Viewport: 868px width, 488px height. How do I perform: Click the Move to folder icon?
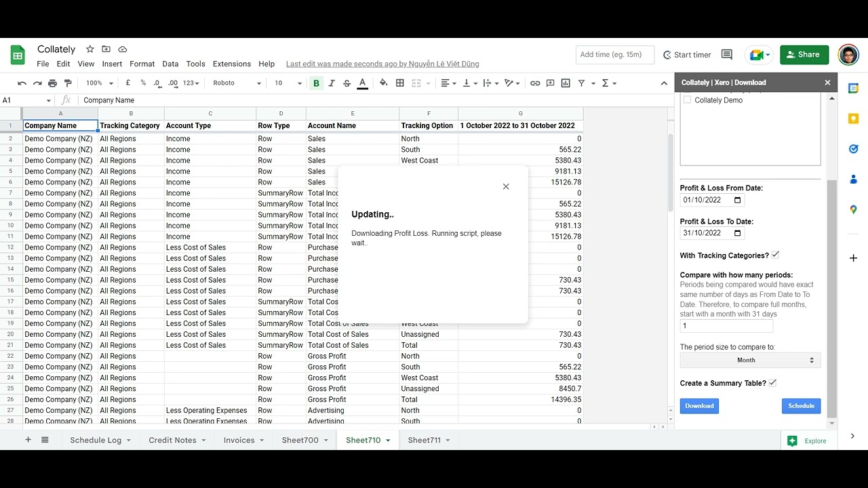[x=106, y=49]
